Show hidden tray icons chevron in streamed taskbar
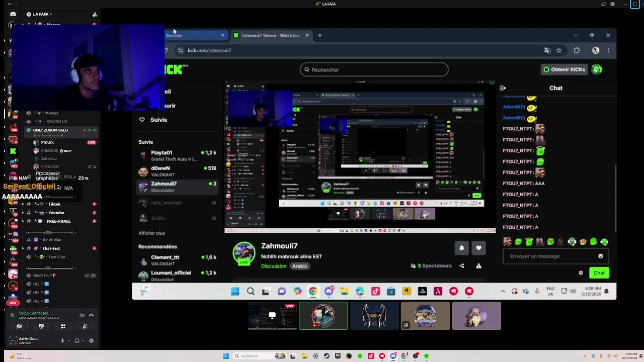Image resolution: width=644 pixels, height=362 pixels. tap(503, 291)
